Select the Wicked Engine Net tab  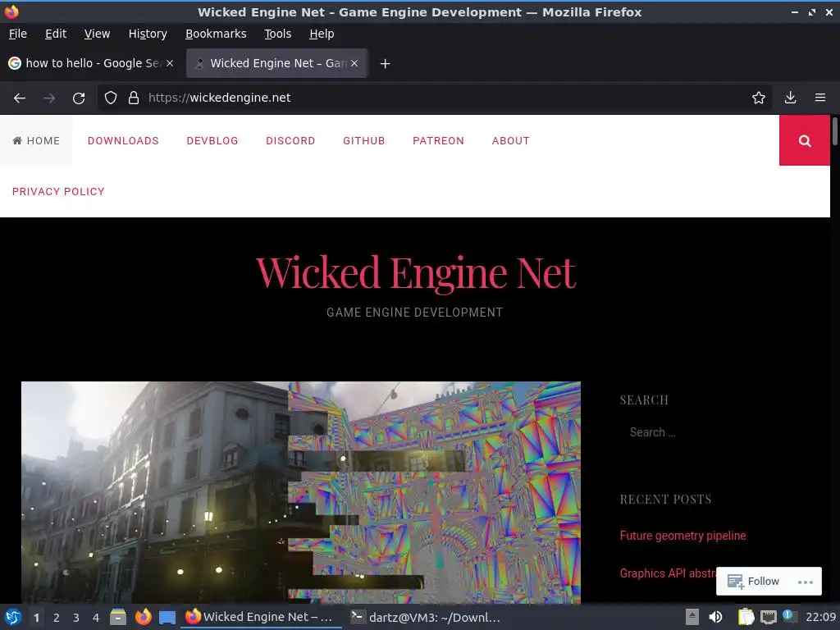[x=276, y=63]
